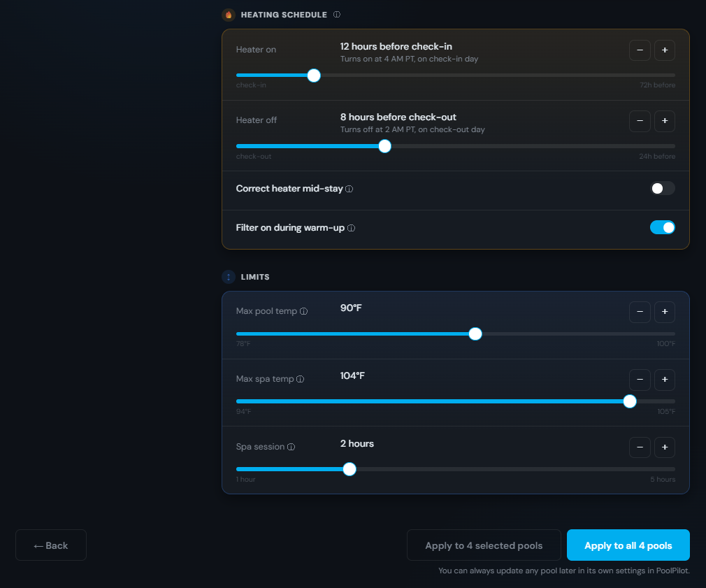Click 'Turns on at 4 AM PT' note
The image size is (706, 588).
point(410,59)
